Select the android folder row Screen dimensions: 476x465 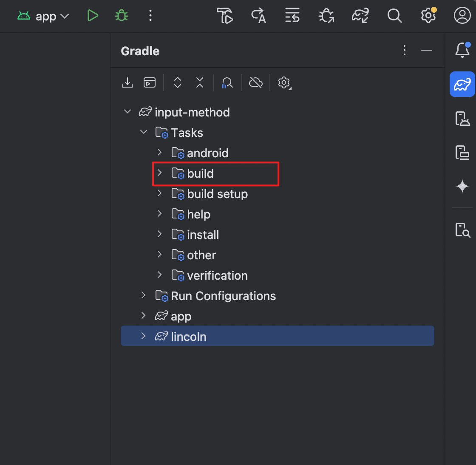(278, 153)
